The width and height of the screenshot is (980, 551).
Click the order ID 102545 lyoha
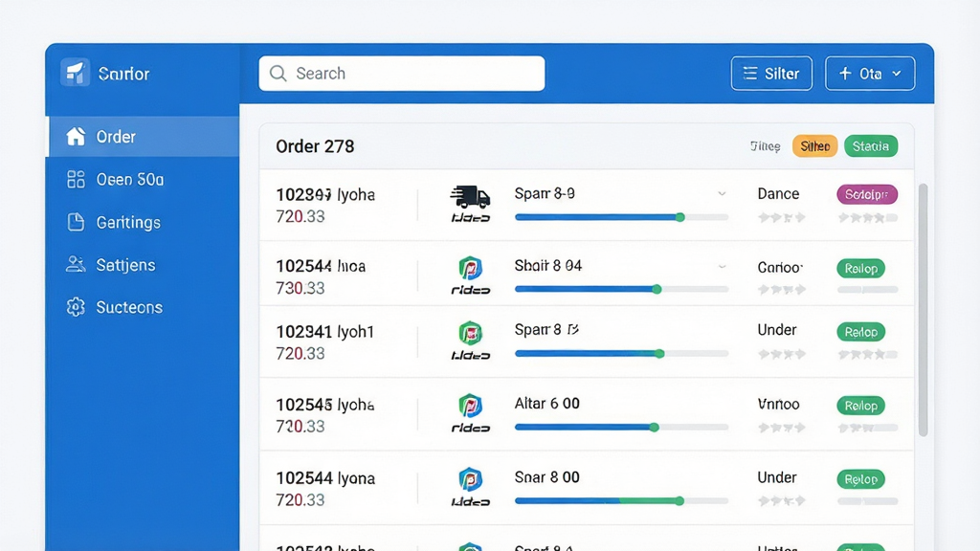pos(325,405)
